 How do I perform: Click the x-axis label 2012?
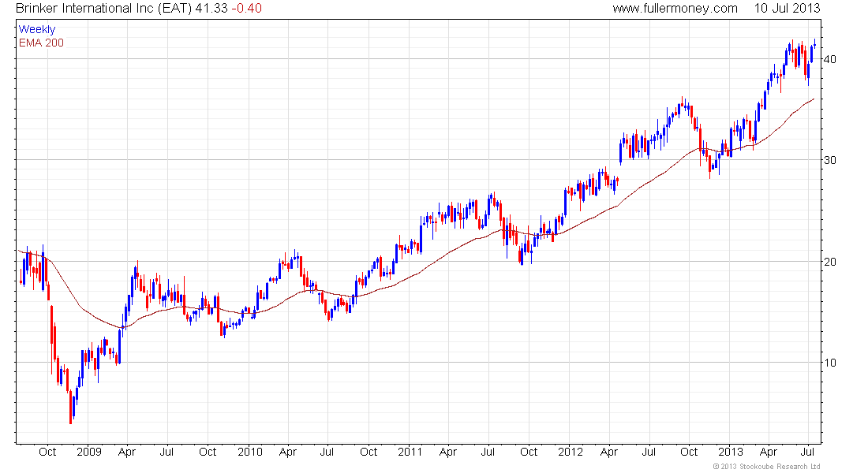coord(571,452)
